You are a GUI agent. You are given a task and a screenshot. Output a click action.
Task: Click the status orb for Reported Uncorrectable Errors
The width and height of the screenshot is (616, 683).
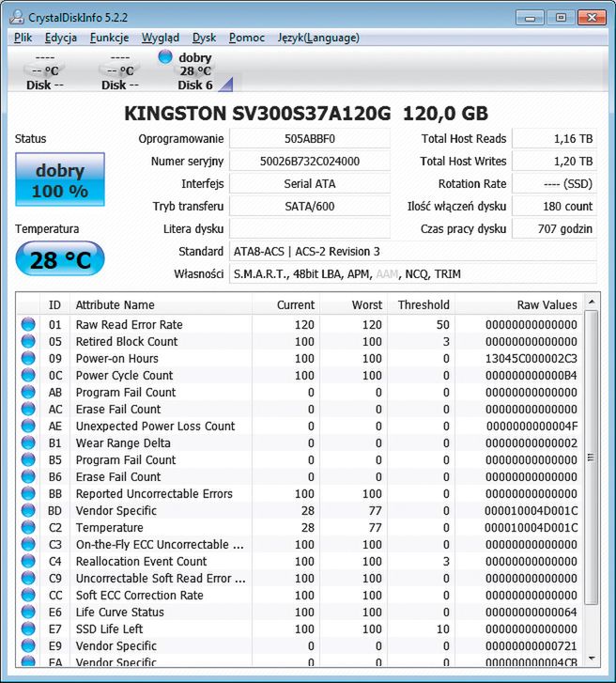(28, 493)
